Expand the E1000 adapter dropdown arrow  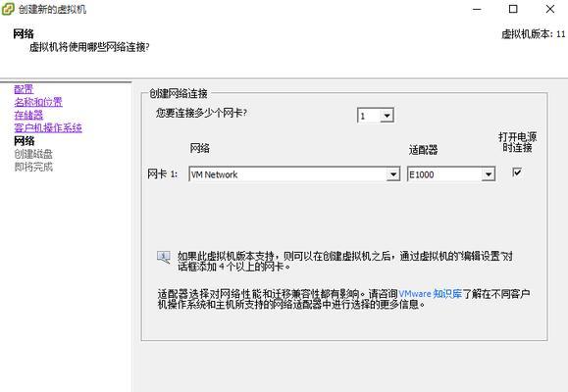488,174
